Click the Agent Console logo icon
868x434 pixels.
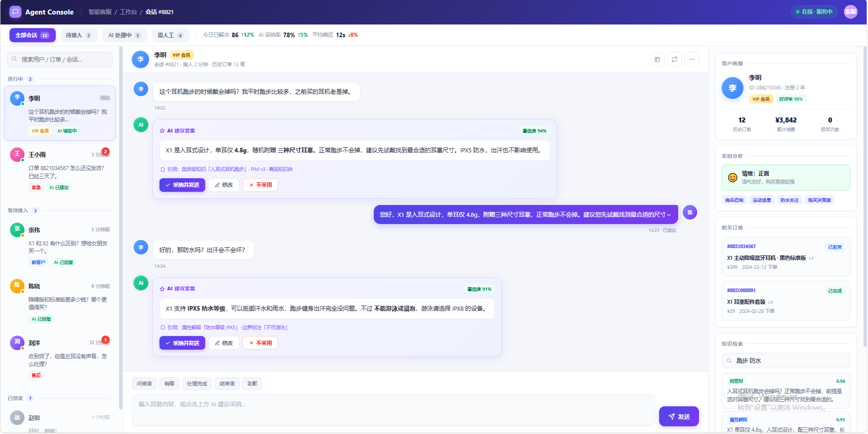pyautogui.click(x=15, y=12)
